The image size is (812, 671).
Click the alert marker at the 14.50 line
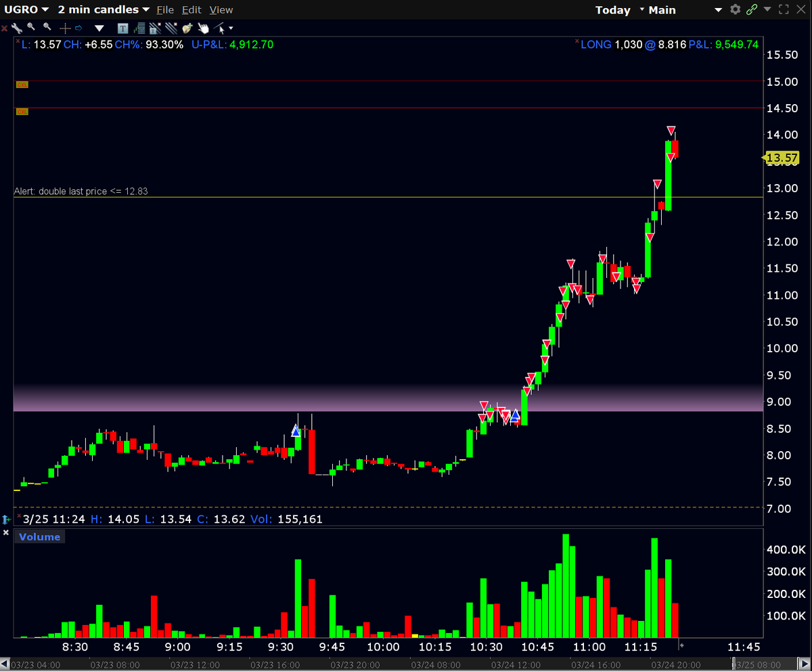[x=22, y=112]
